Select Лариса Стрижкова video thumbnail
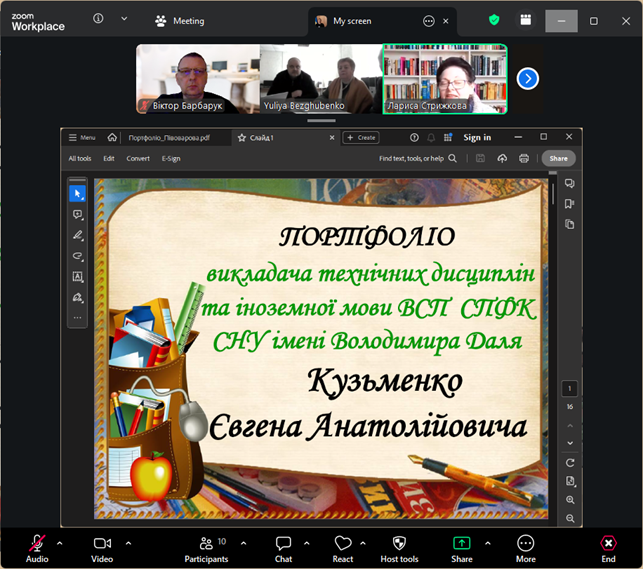The width and height of the screenshot is (643, 569). tap(445, 79)
